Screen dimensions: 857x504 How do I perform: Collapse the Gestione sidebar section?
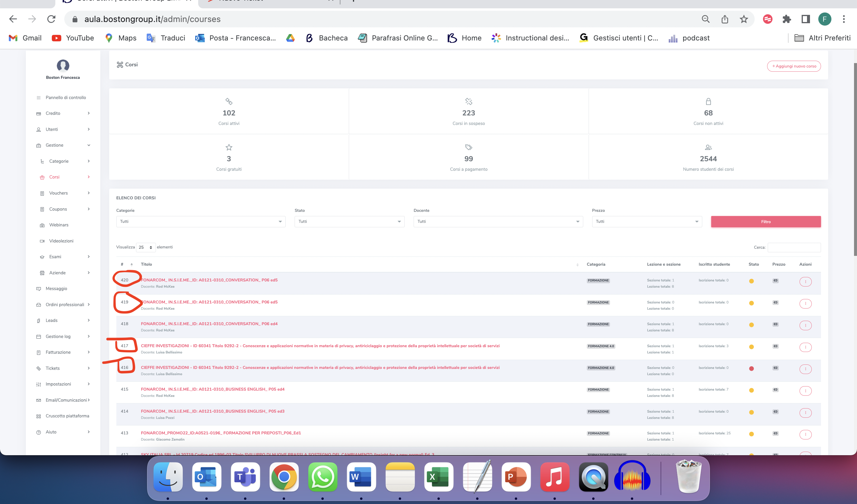point(63,145)
